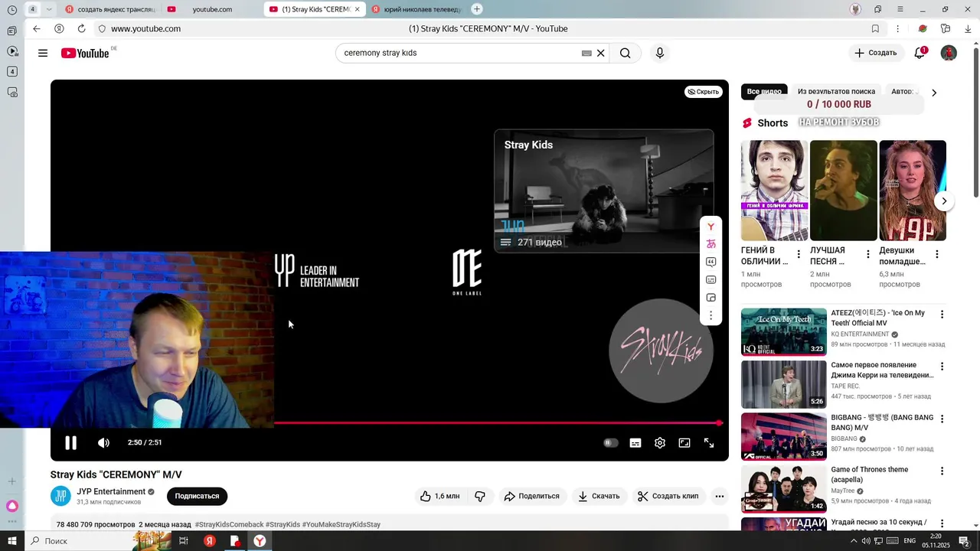This screenshot has height=551, width=980.
Task: Toggle the autoplay switch in player
Action: click(x=610, y=442)
